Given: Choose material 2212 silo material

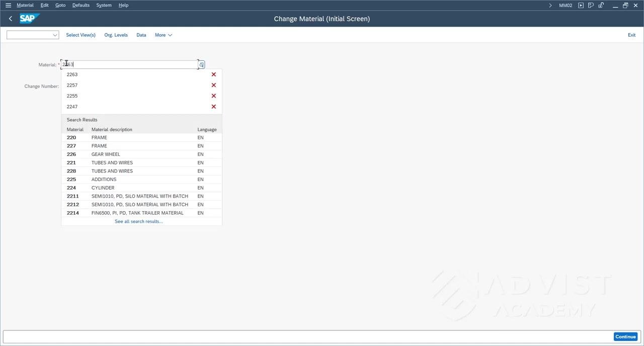Looking at the screenshot, I should [x=141, y=205].
